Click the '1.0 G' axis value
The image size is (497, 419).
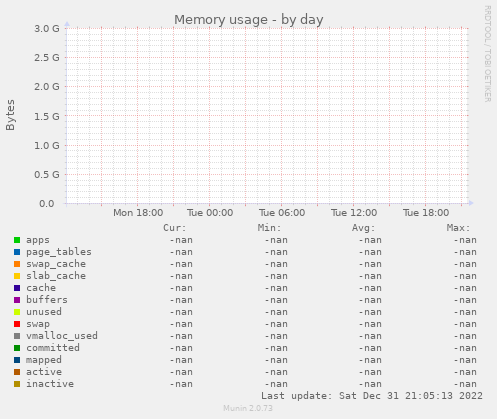47,146
